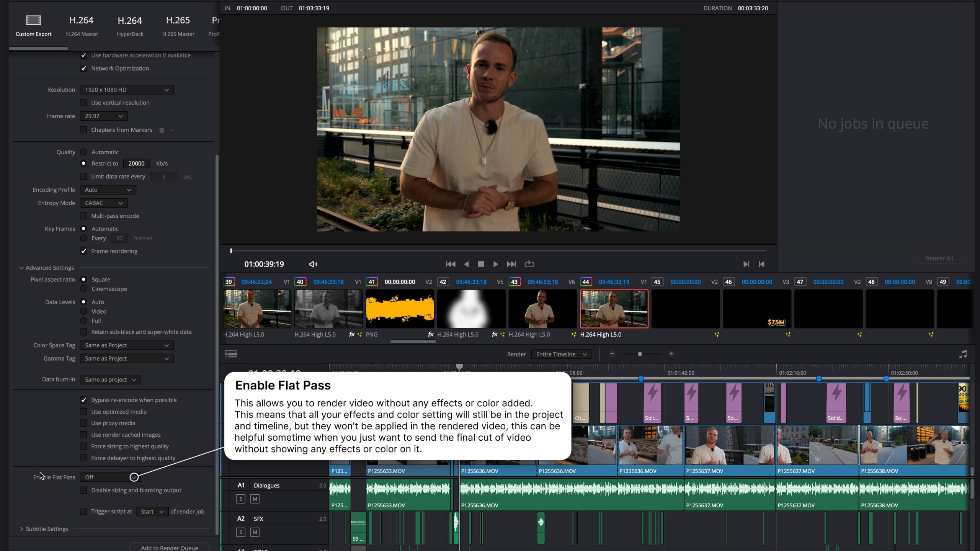Screen dimensions: 980x551
Task: Click the play forward button
Action: [495, 264]
